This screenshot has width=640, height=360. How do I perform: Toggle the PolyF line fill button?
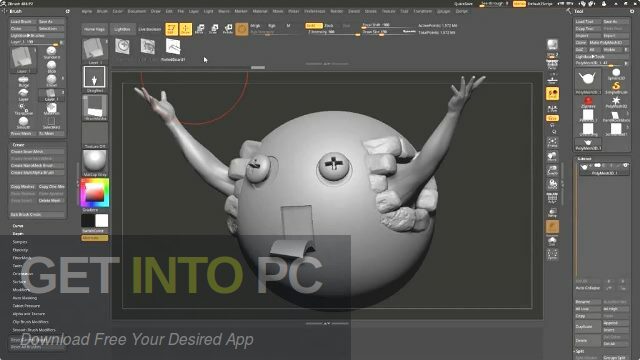click(x=552, y=199)
